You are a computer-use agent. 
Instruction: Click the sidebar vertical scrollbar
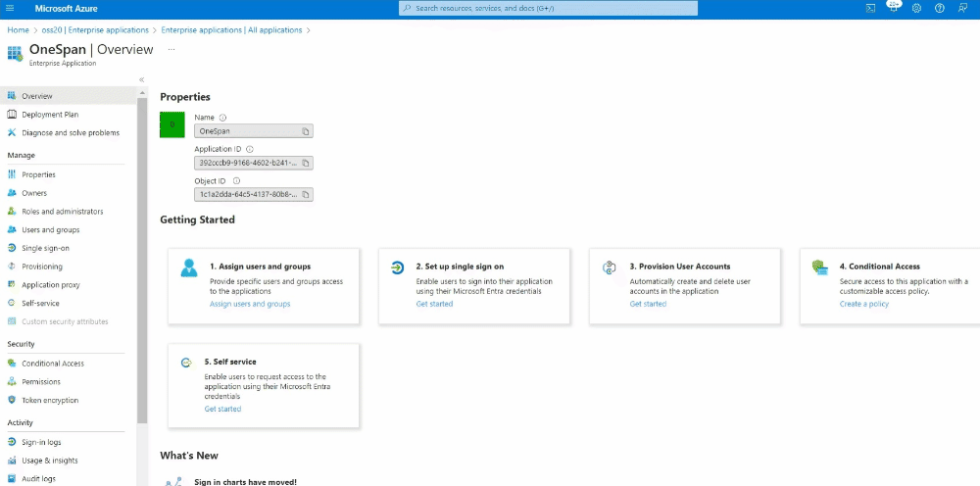pyautogui.click(x=142, y=263)
